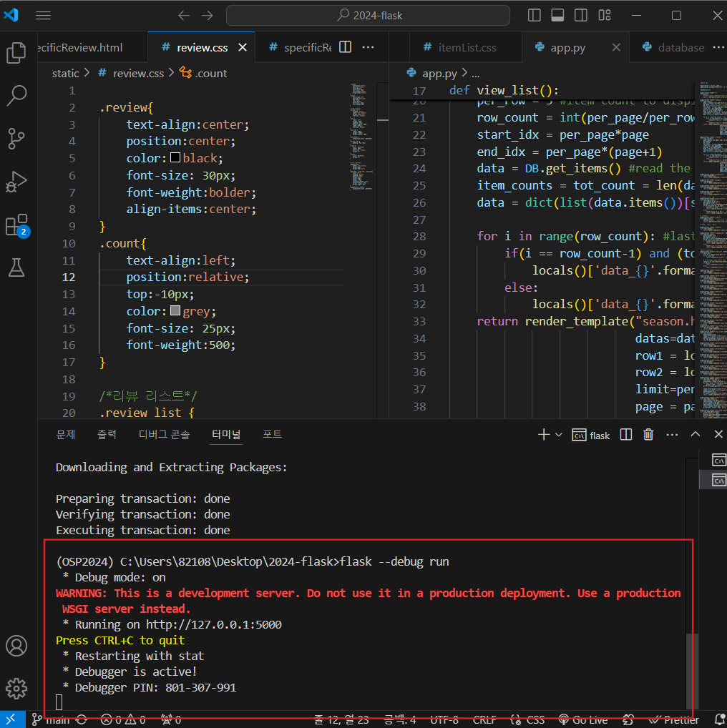This screenshot has width=727, height=728.
Task: Open the 디버그 콘솔 panel tab
Action: [164, 434]
